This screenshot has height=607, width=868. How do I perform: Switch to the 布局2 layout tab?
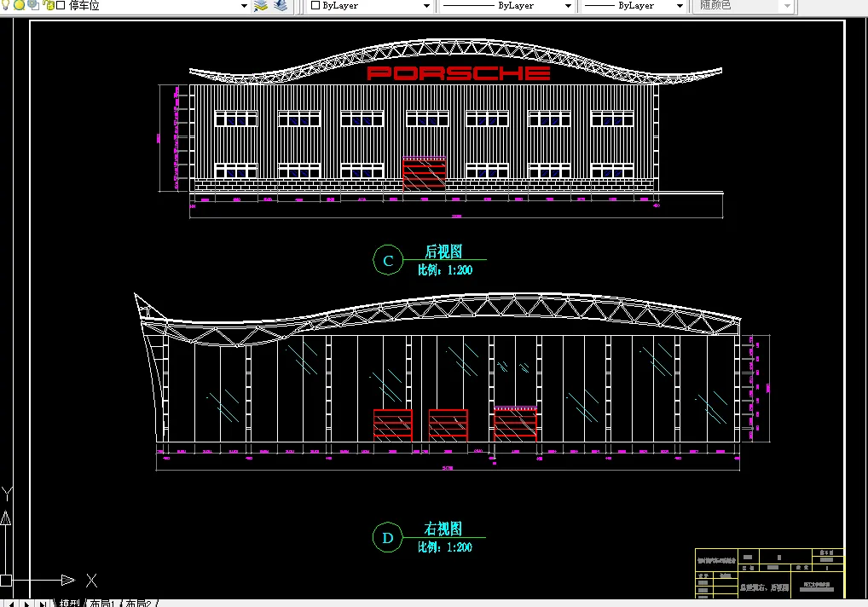[138, 603]
